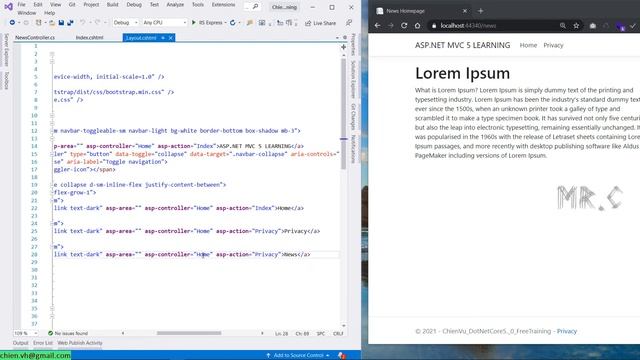The height and width of the screenshot is (360, 640).
Task: Go back in the browser
Action: coord(378,25)
